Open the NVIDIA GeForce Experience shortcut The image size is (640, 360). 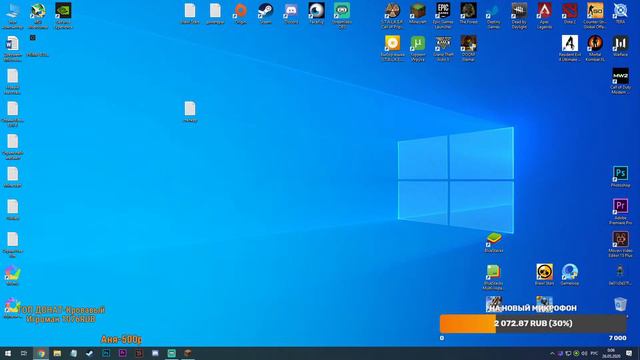(63, 16)
